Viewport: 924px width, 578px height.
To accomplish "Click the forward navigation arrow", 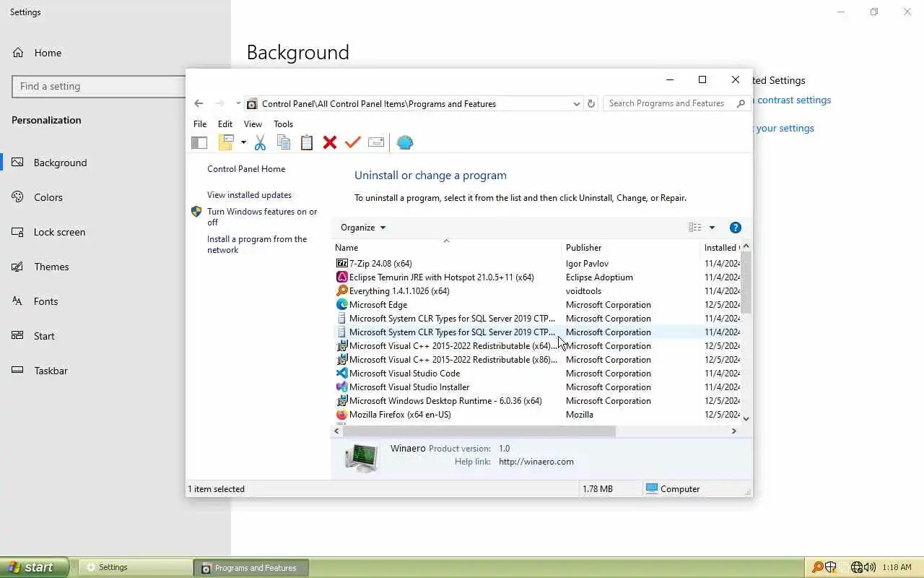I will tap(220, 103).
